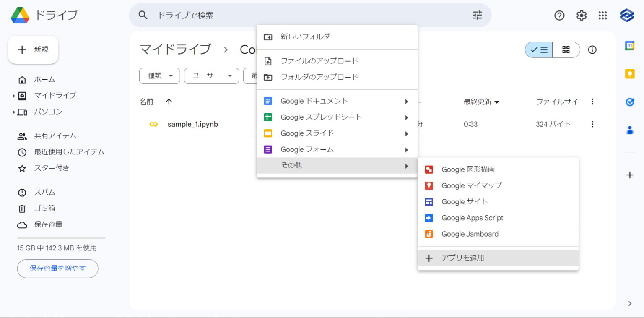The image size is (644, 318).
Task: Open the Google apps grid menu
Action: coord(603,15)
